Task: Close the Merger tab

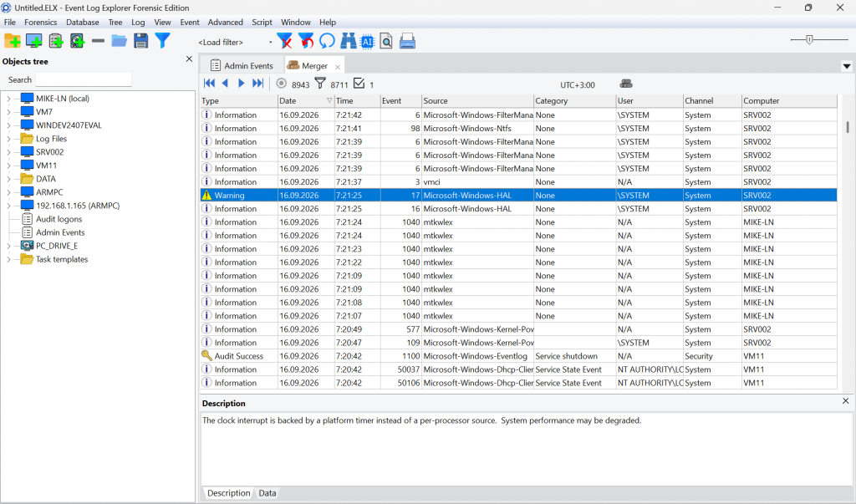Action: [338, 67]
